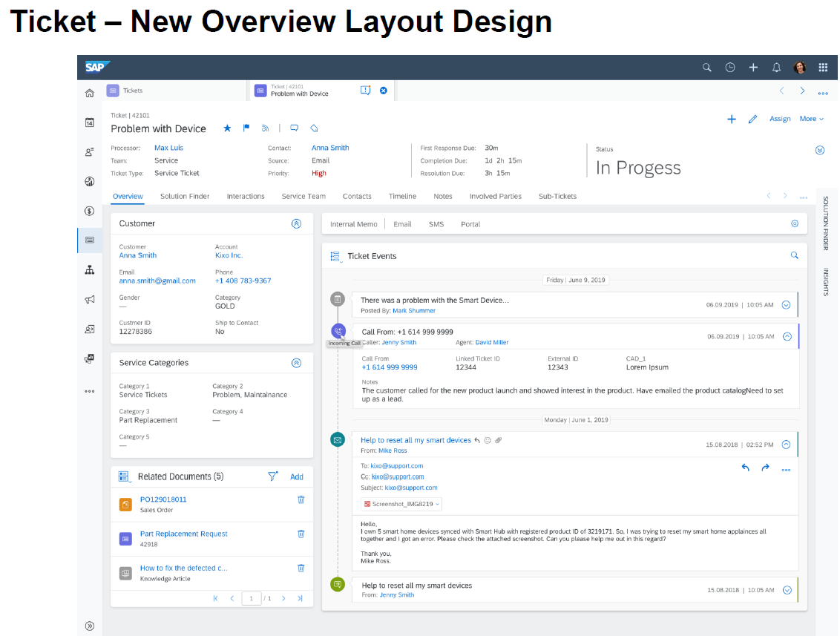Screen dimensions: 840x636
Task: Open the megaphone marketing icon in the sidebar
Action: 90,300
